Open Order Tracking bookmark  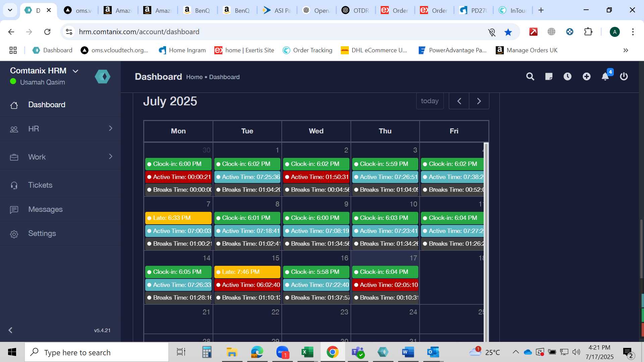[308, 50]
